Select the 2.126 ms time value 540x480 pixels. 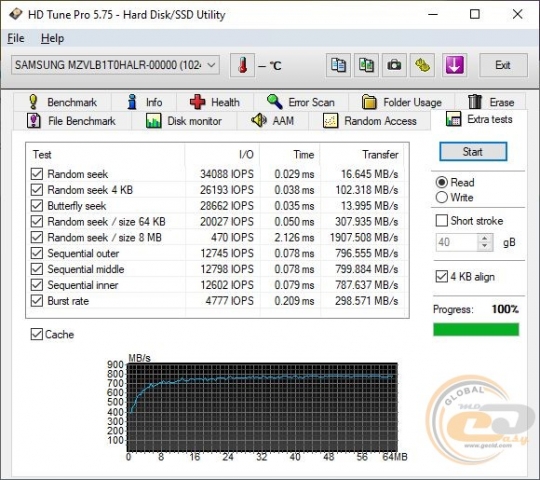294,237
